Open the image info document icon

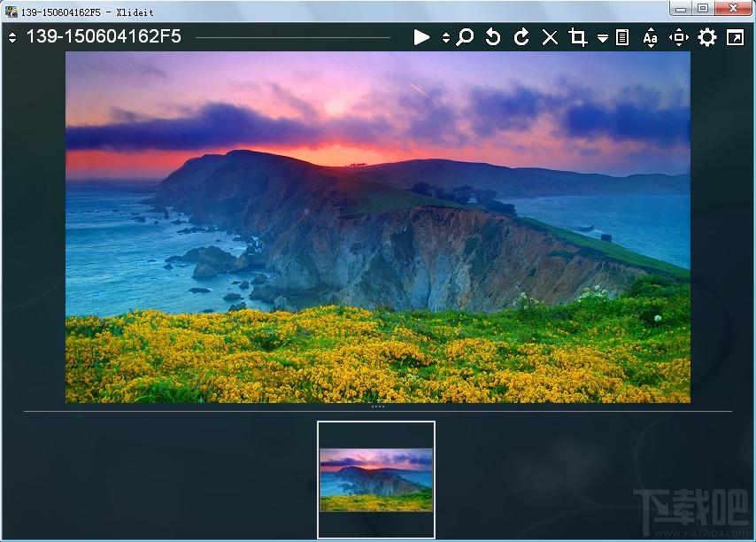coord(622,37)
